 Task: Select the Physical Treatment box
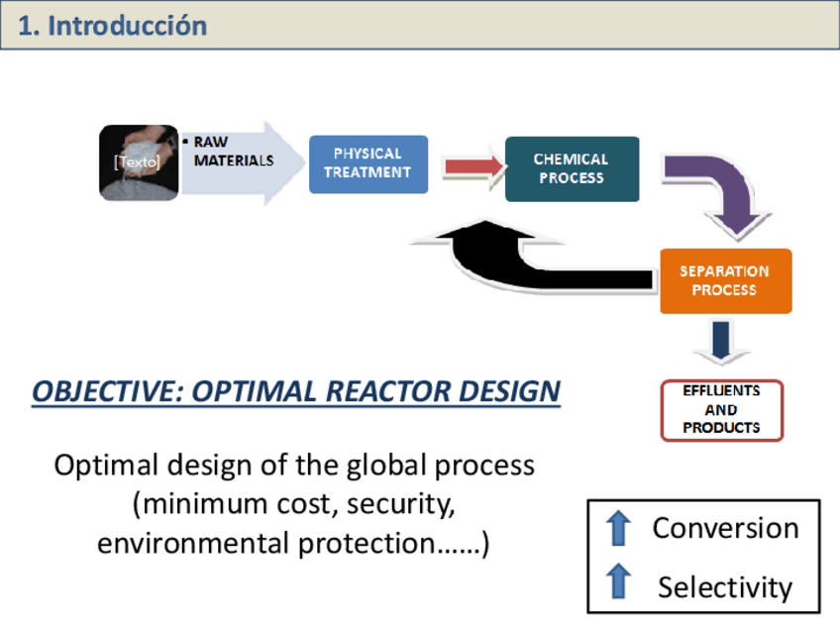point(368,163)
